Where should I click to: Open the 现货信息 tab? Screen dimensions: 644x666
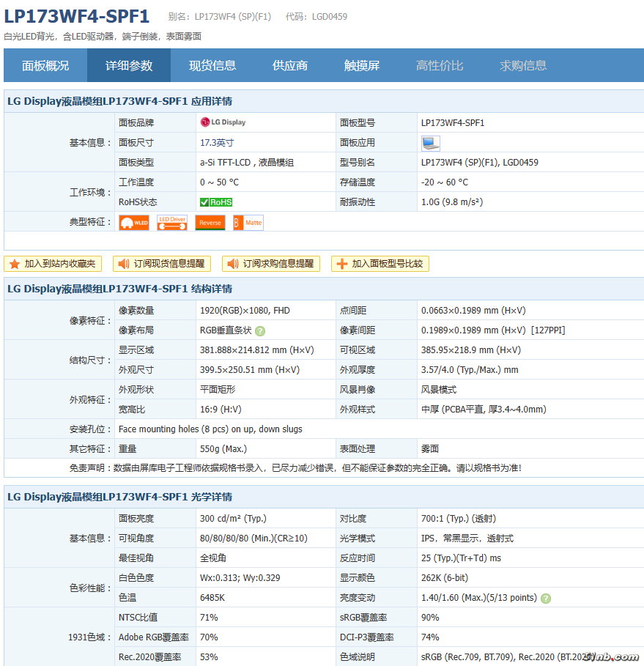coord(212,65)
